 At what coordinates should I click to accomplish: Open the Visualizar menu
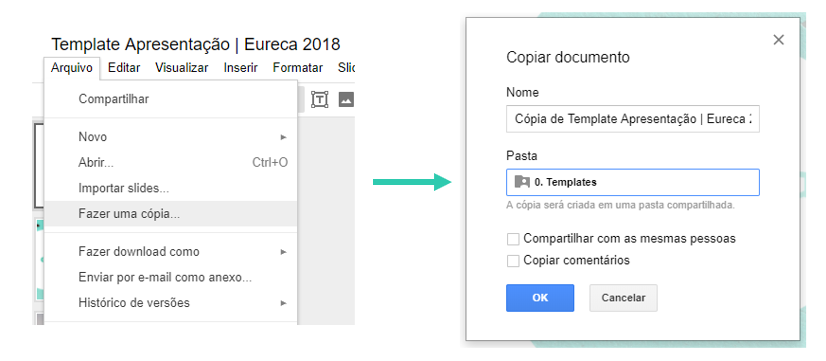coord(182,68)
